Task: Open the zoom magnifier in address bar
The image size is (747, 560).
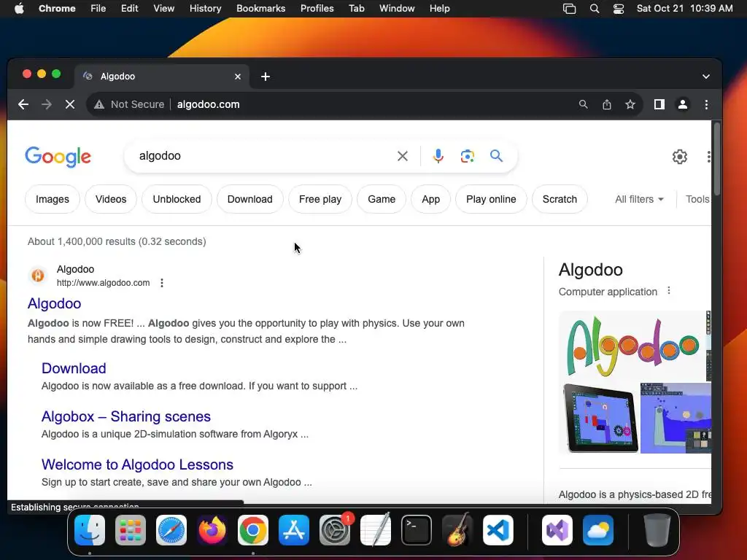Action: tap(583, 104)
